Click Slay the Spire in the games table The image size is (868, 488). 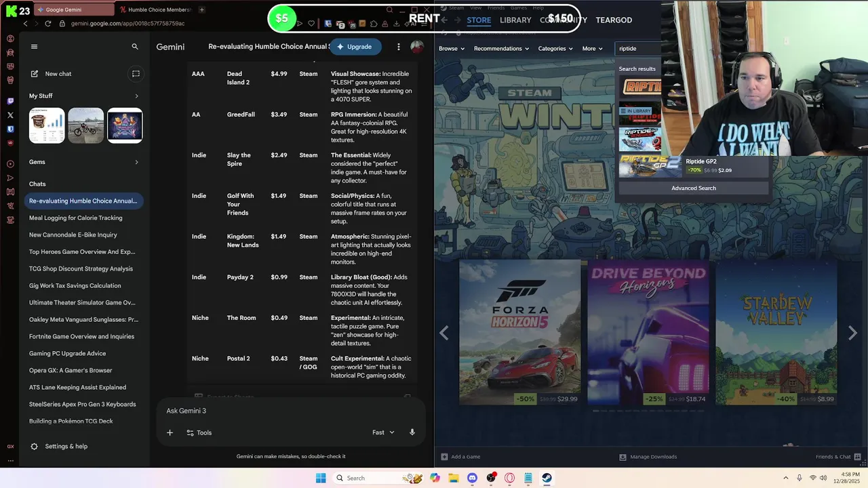click(x=239, y=159)
